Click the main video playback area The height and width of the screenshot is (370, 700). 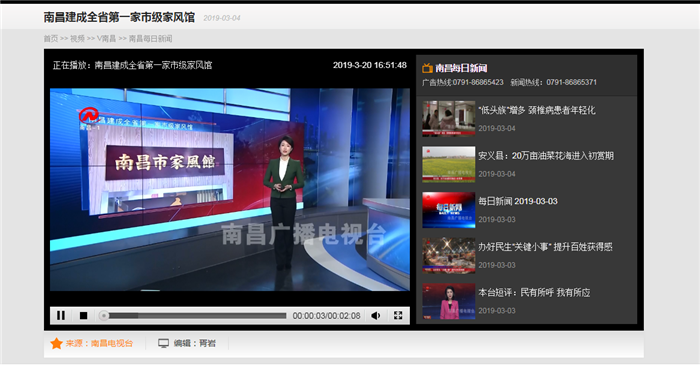tap(229, 190)
